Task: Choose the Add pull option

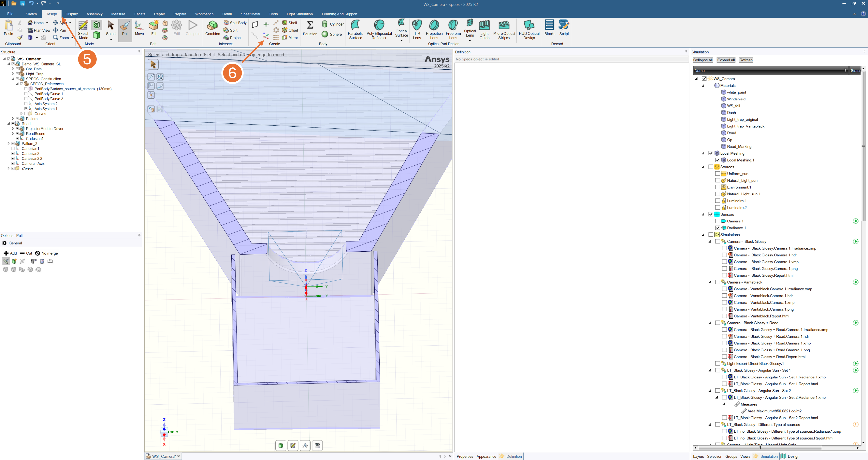Action: 10,253
